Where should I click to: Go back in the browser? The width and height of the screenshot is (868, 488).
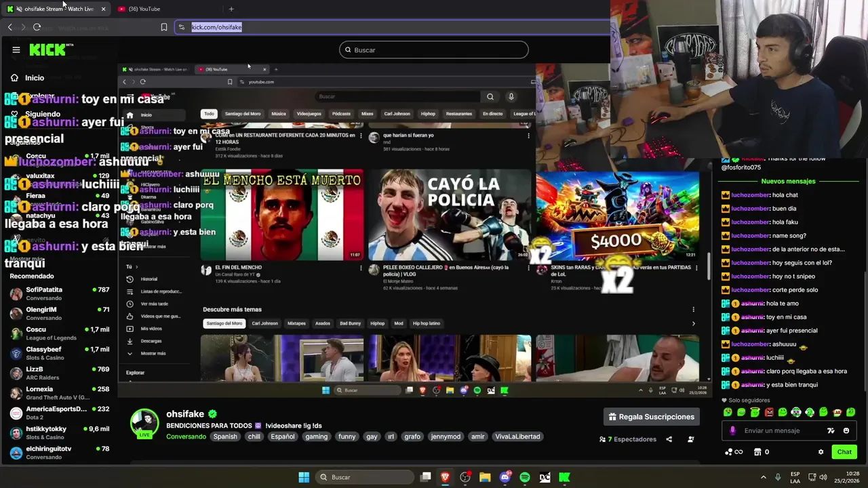pyautogui.click(x=9, y=27)
